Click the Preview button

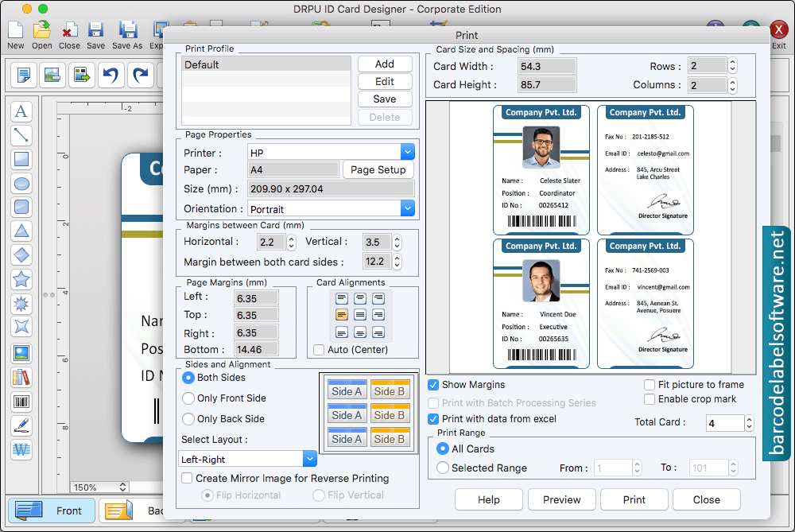pos(562,500)
